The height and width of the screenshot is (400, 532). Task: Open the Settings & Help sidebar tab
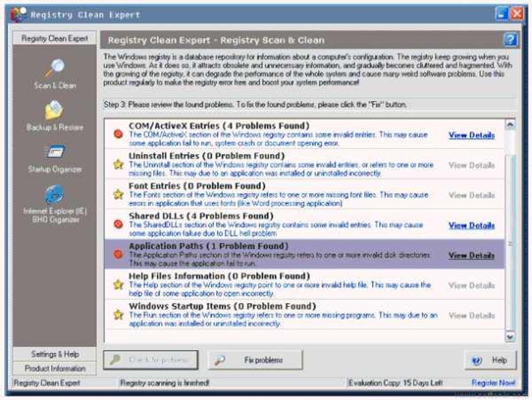(x=55, y=354)
